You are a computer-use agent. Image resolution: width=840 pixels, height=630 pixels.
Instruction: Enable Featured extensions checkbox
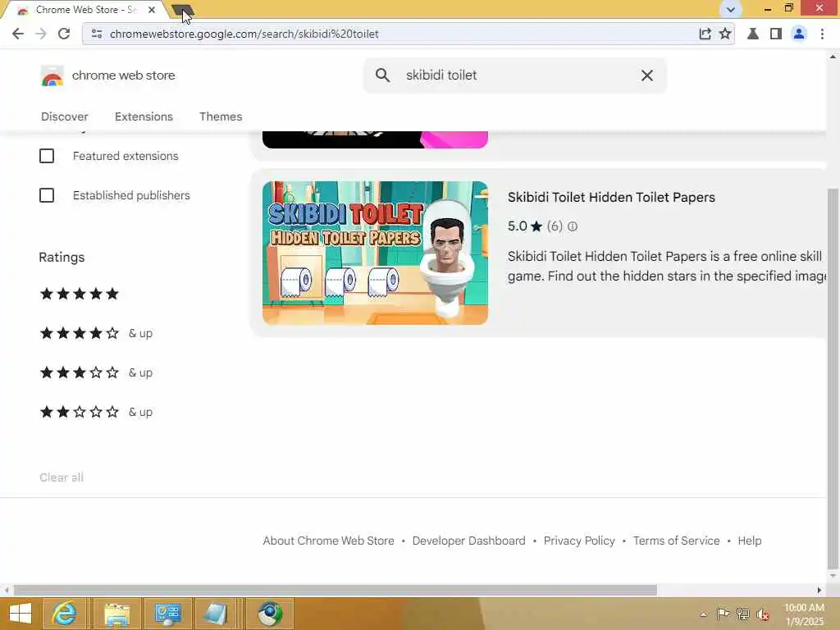pos(47,156)
